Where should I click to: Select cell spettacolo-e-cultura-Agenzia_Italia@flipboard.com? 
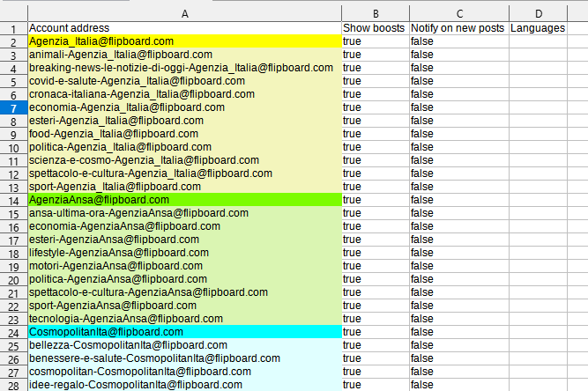(185, 173)
